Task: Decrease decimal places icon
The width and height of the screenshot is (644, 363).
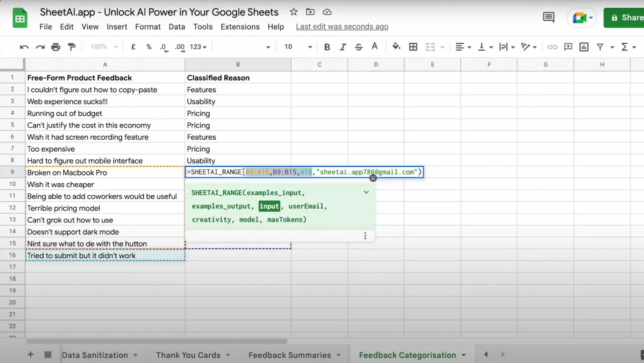Action: tap(163, 47)
